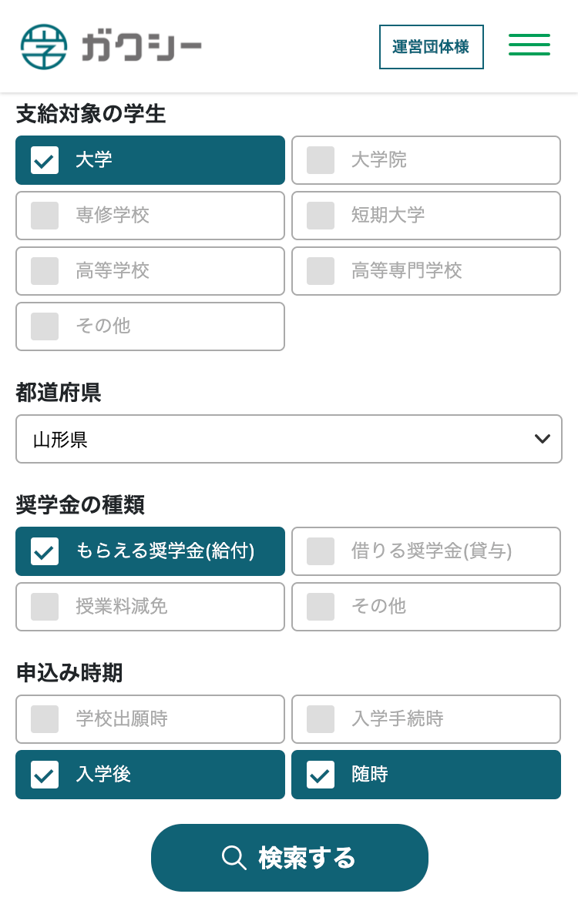Uncheck the 随時 option
The image size is (578, 924).
pyautogui.click(x=321, y=775)
